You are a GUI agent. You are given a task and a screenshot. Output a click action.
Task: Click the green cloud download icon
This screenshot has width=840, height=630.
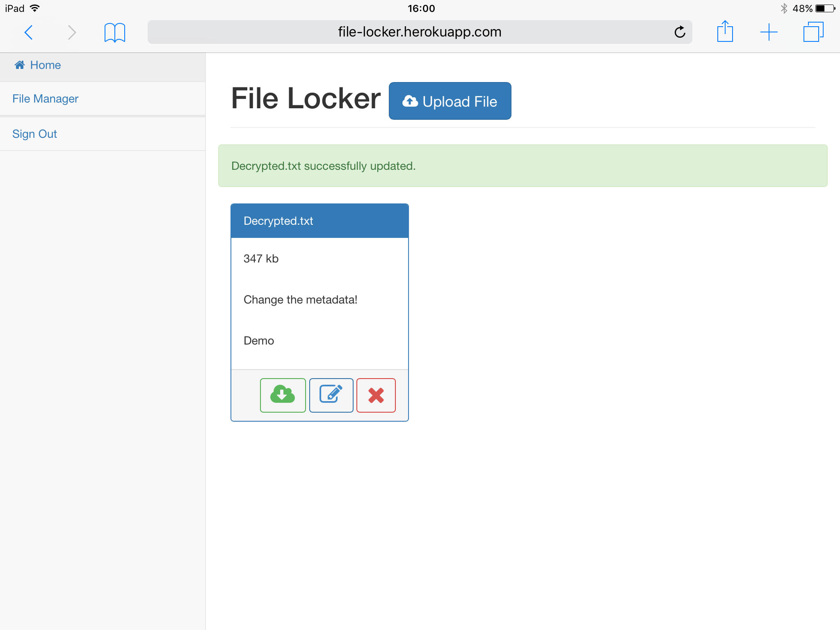coord(283,395)
